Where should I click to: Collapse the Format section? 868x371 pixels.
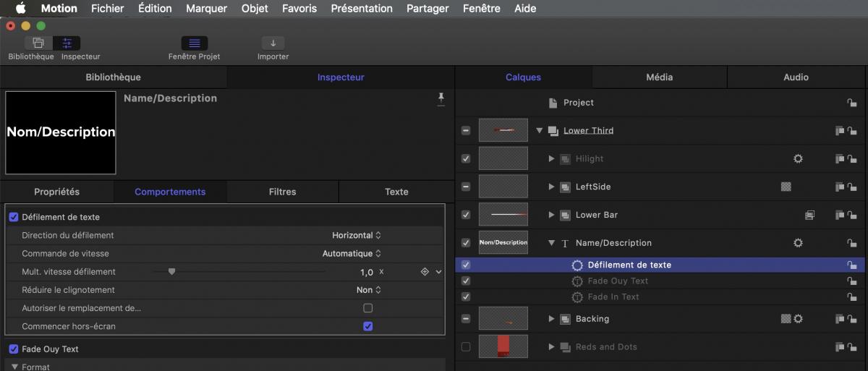coord(14,367)
